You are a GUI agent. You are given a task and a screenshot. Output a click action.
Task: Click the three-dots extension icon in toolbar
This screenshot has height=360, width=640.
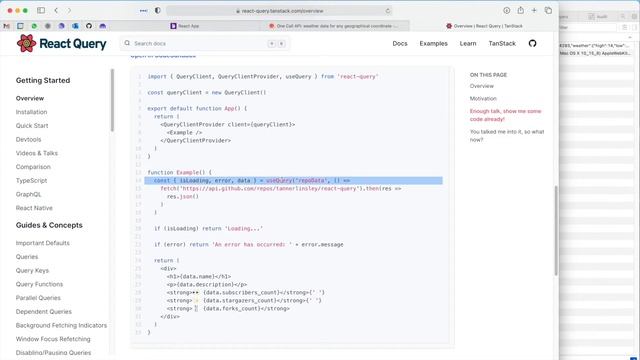(144, 11)
